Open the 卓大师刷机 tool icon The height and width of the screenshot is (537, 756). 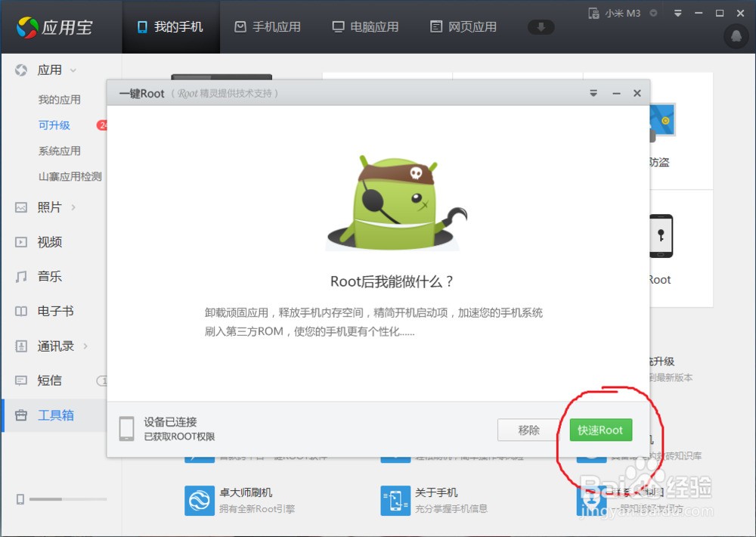click(x=199, y=501)
